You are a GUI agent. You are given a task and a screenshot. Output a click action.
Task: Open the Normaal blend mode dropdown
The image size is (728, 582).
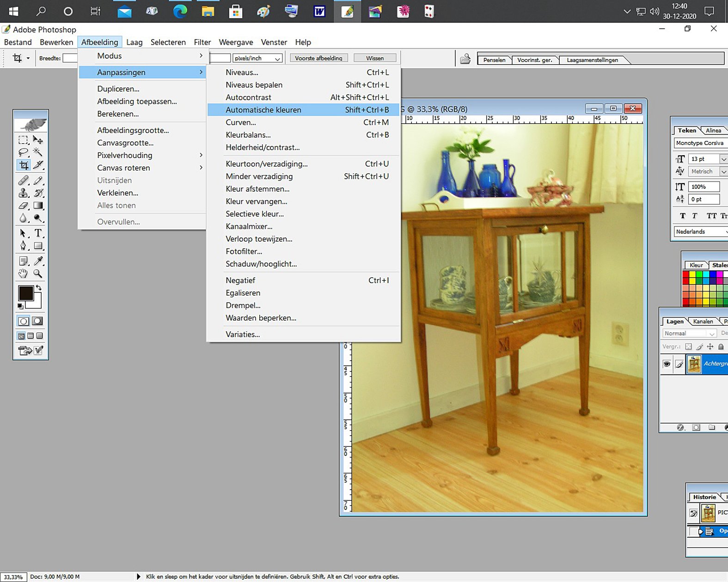coord(689,333)
